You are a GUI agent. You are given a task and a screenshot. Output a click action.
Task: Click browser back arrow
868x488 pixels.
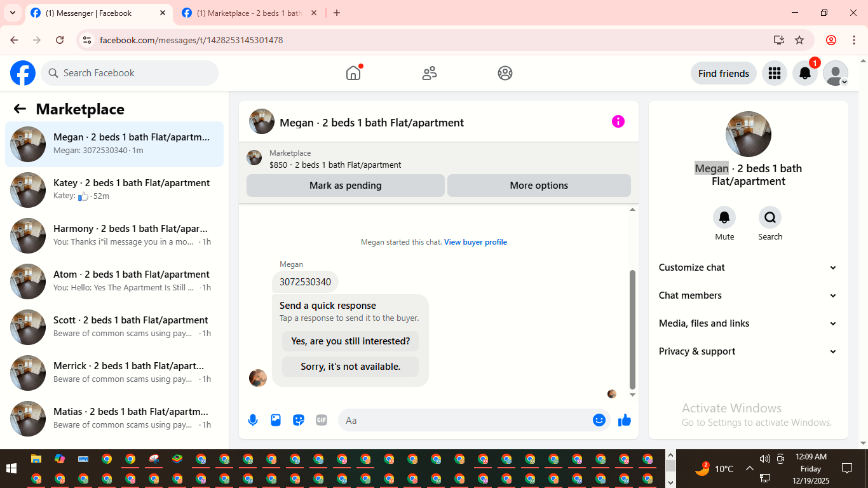click(14, 40)
